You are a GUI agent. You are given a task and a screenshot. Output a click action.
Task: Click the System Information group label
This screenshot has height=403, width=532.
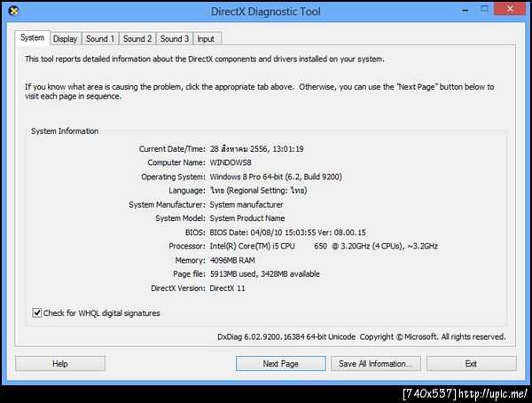point(65,131)
